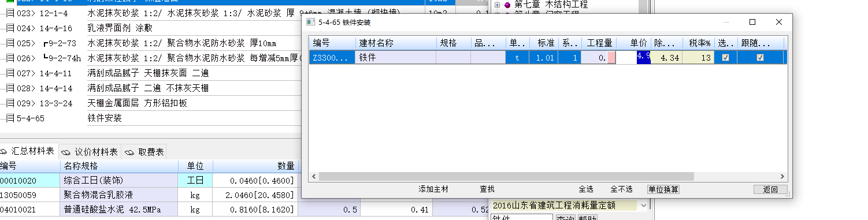Click the 税率% column header
Image resolution: width=868 pixels, height=220 pixels.
click(698, 43)
